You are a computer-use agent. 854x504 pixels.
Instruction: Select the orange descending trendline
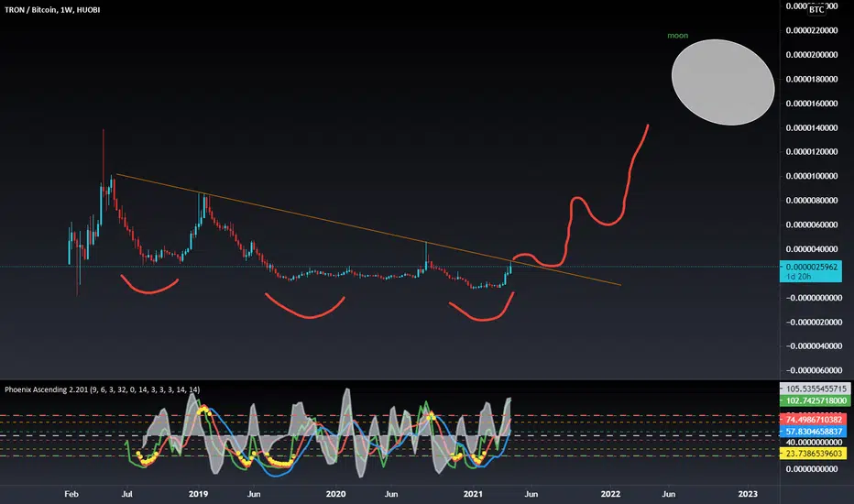coord(368,229)
